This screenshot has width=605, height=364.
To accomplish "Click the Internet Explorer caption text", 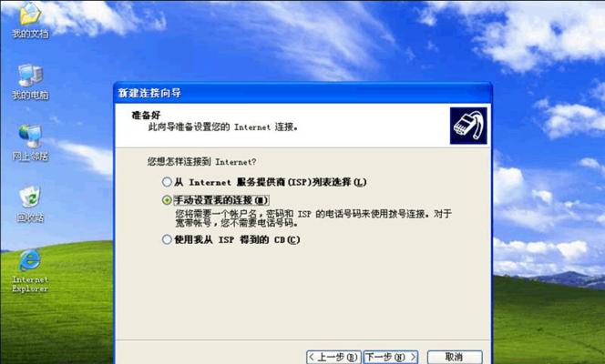I will pyautogui.click(x=30, y=284).
